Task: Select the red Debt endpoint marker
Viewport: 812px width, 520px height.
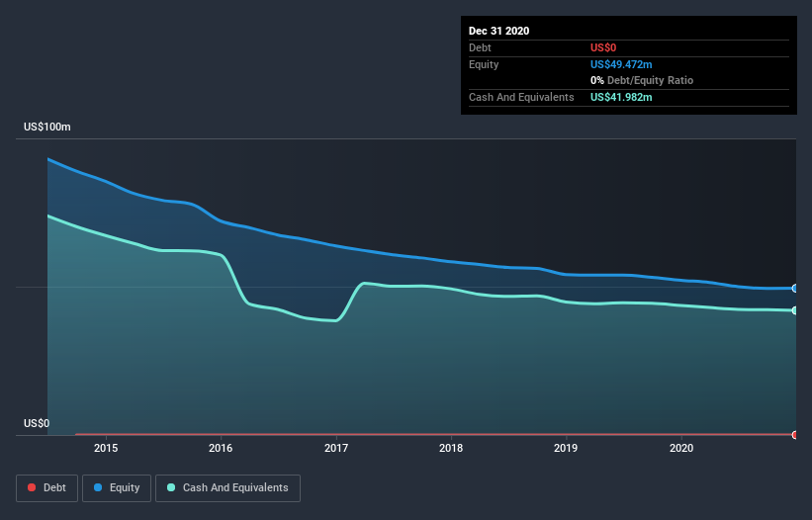Action: pyautogui.click(x=795, y=435)
